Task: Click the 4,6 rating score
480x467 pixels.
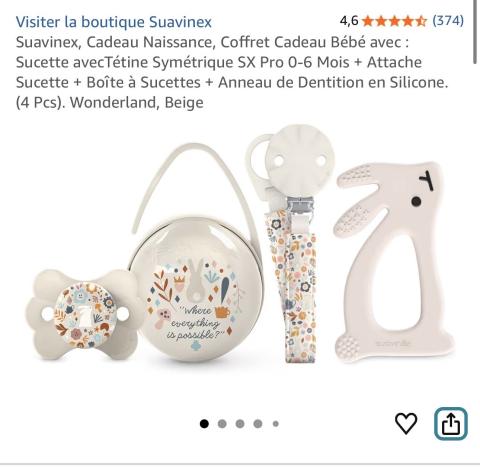Action: point(349,21)
